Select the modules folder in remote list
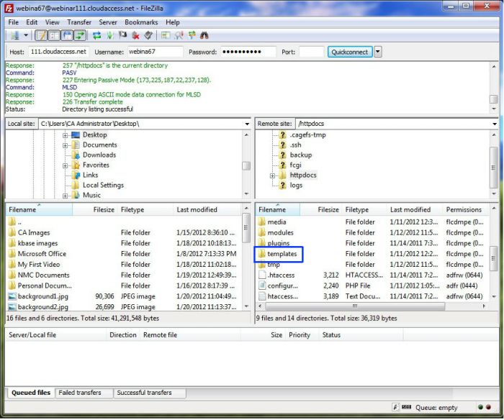The height and width of the screenshot is (420, 504). [x=280, y=233]
